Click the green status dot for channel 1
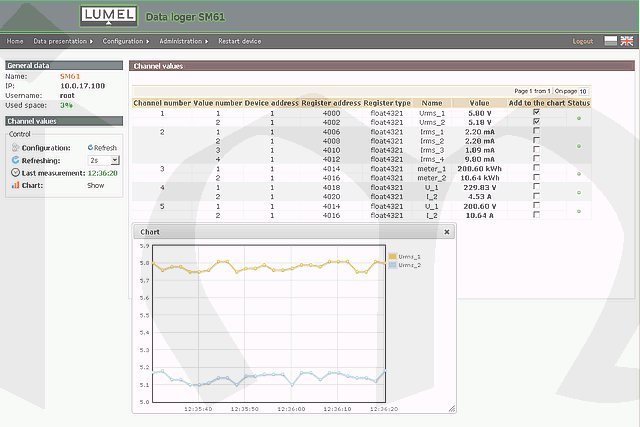This screenshot has height=427, width=640. click(x=578, y=118)
